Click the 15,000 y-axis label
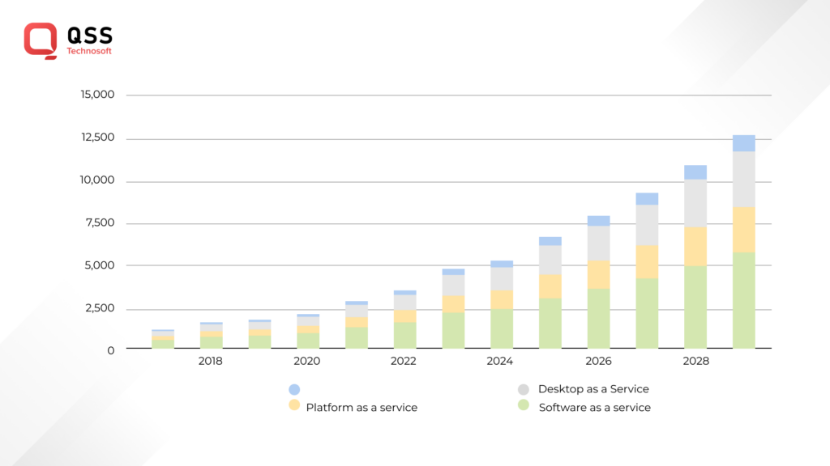 click(x=98, y=95)
